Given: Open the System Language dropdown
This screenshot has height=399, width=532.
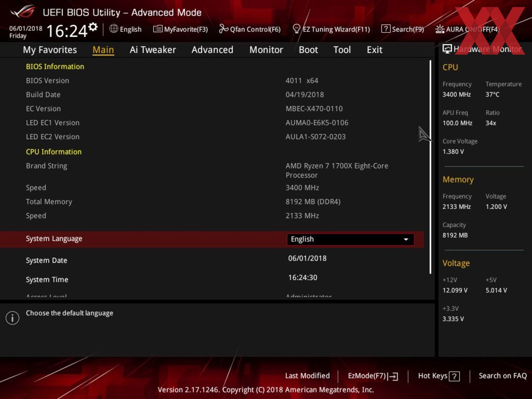Looking at the screenshot, I should click(x=350, y=239).
